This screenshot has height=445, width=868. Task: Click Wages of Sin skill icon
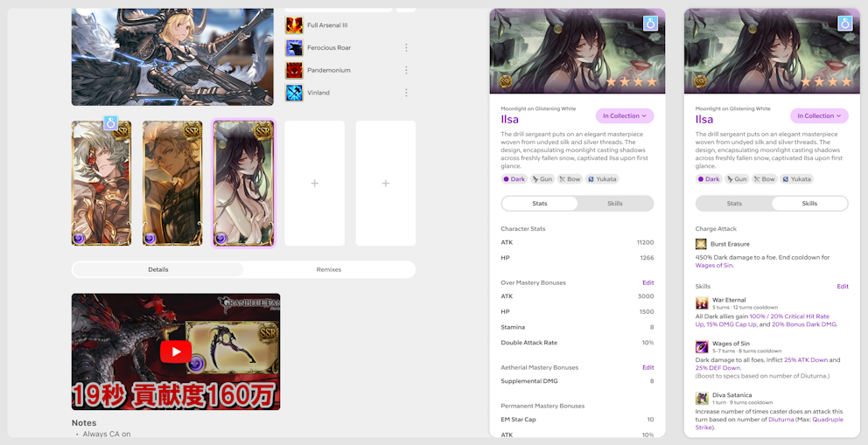tap(702, 346)
